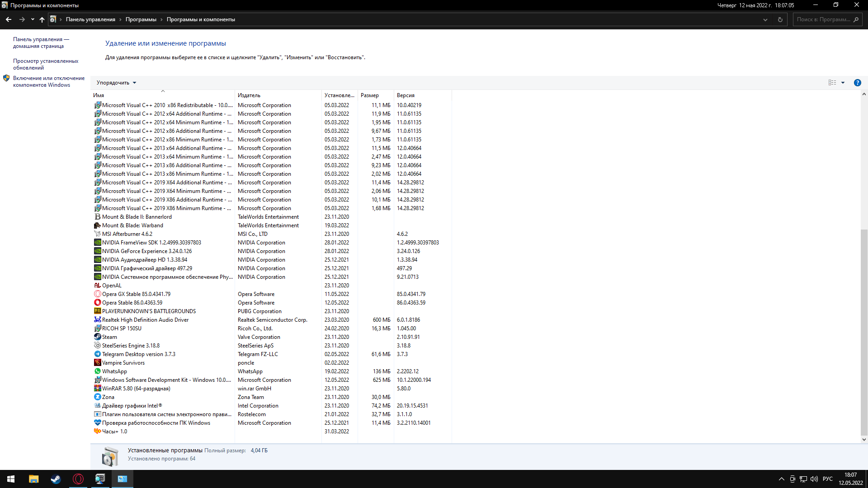Show hidden tray icons chevron
The image size is (868, 488).
[781, 479]
